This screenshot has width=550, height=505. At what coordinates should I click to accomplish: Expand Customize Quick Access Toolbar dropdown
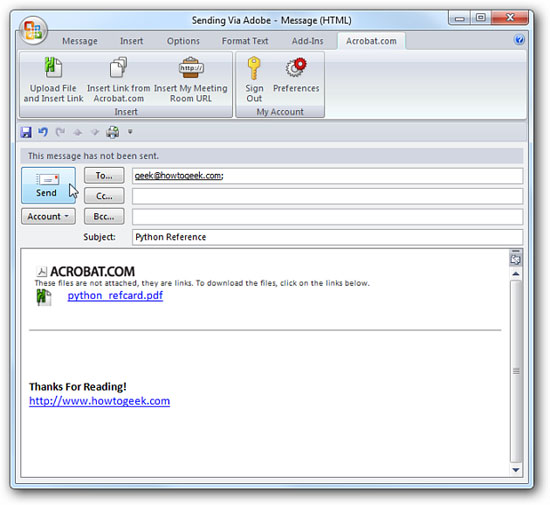click(130, 132)
